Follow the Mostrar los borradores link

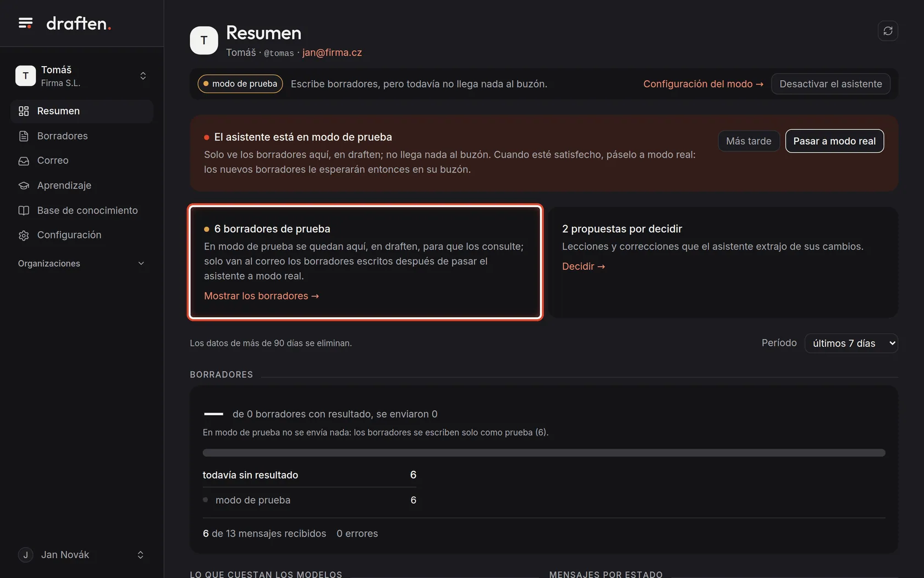coord(261,296)
